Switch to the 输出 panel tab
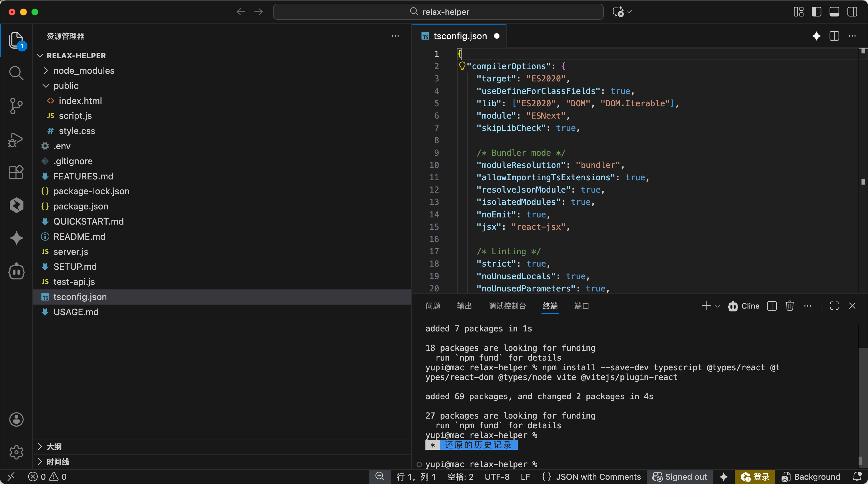Screen dimensions: 868x484 464,306
